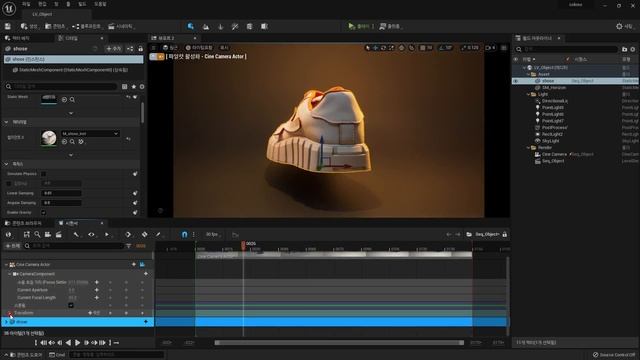Click Add component button in Details

coord(114,49)
